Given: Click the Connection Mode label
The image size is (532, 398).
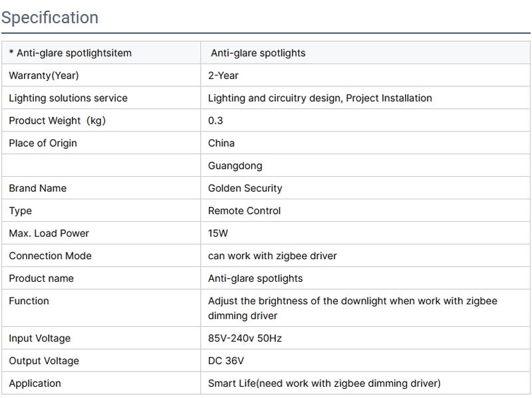Looking at the screenshot, I should [x=50, y=256].
